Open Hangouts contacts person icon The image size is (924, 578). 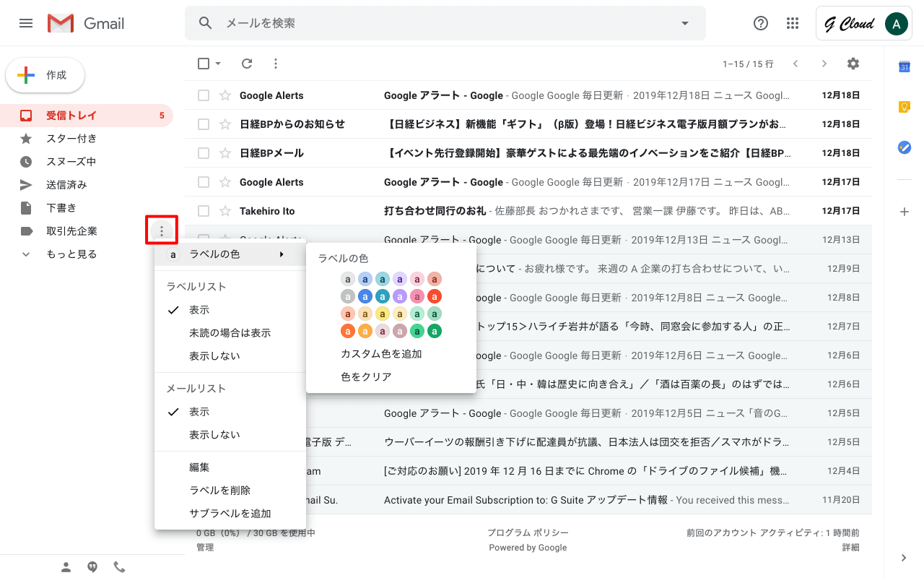pos(66,567)
